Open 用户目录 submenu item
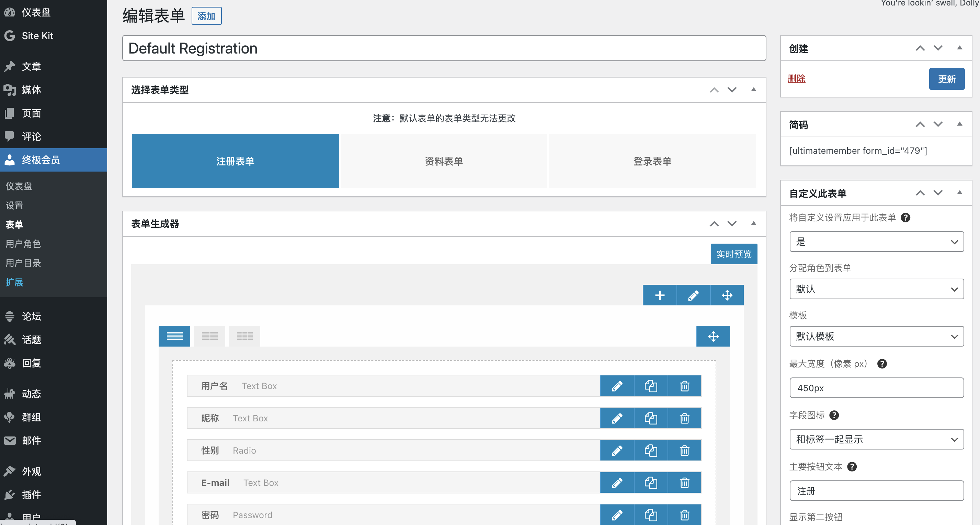Screen dimensions: 980x525 pyautogui.click(x=23, y=263)
